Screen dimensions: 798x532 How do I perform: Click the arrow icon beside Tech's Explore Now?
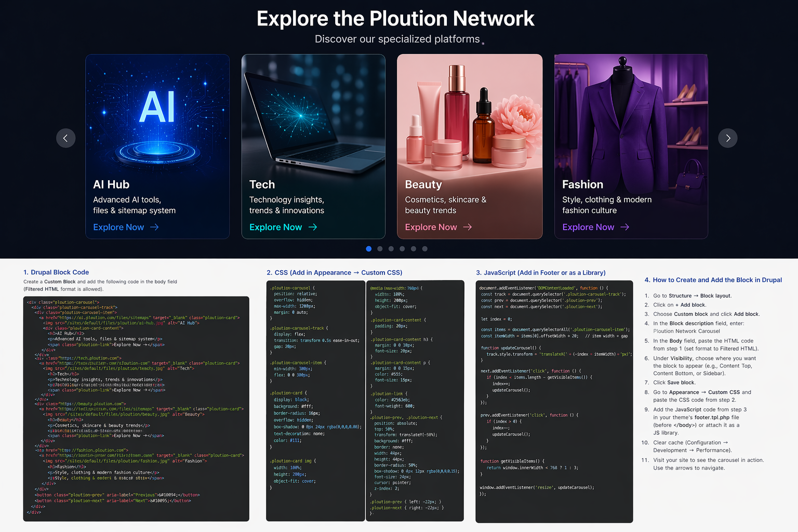tap(312, 227)
